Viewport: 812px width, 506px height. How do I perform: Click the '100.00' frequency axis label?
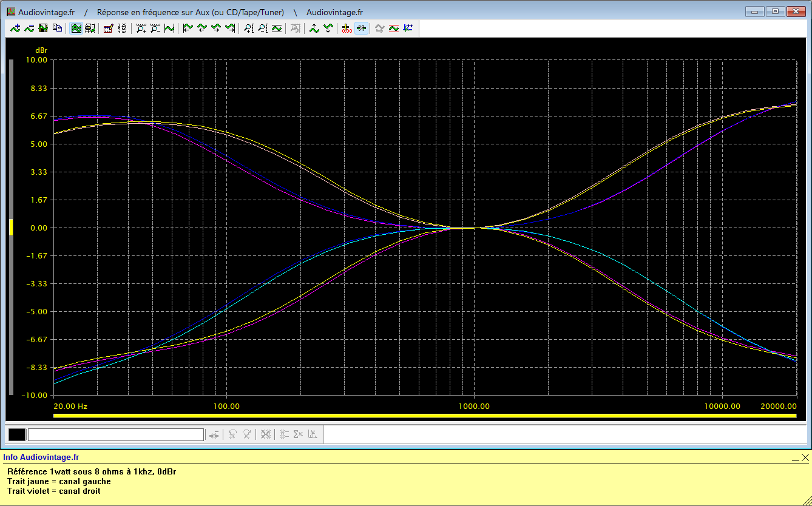226,406
